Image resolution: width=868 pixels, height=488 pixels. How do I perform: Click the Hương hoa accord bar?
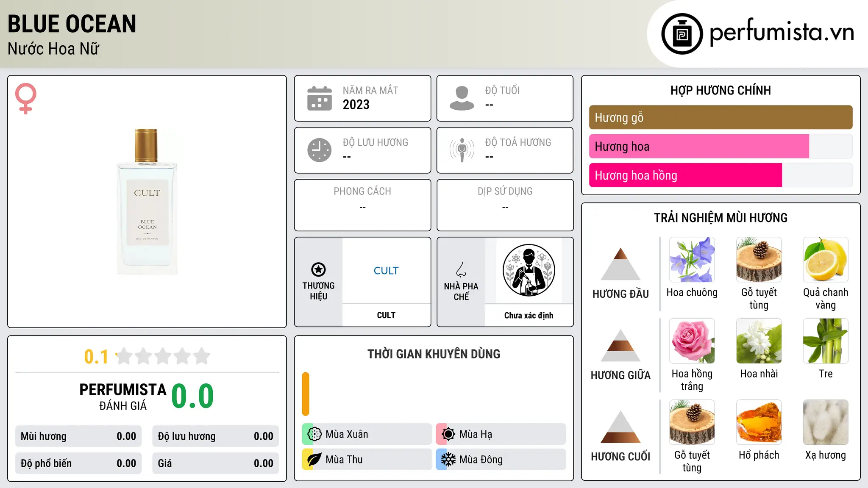(x=721, y=146)
